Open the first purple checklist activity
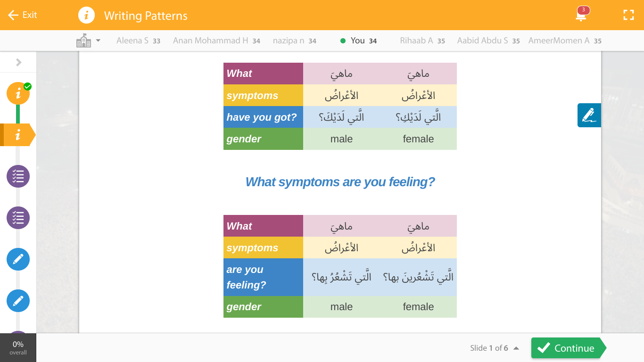The image size is (644, 362). point(18,176)
